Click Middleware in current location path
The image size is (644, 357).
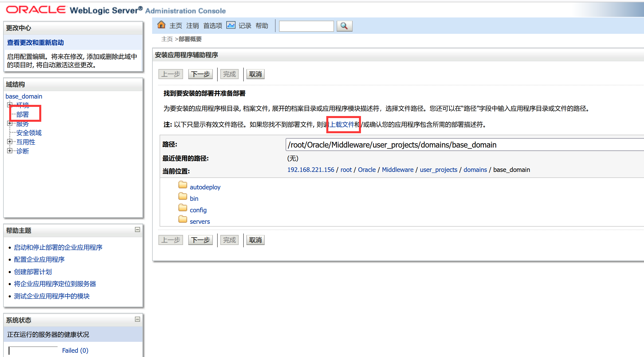click(x=398, y=170)
